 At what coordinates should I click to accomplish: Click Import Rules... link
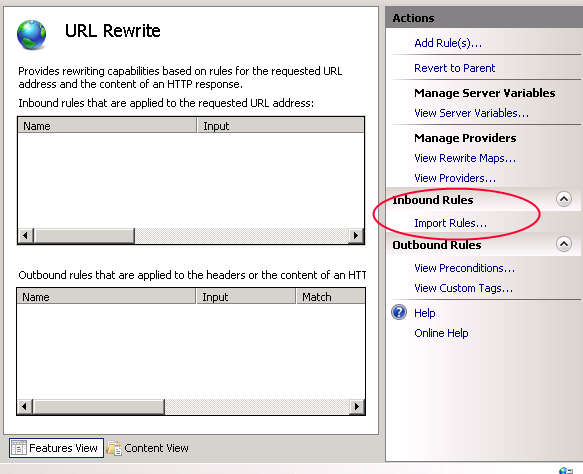coord(451,223)
